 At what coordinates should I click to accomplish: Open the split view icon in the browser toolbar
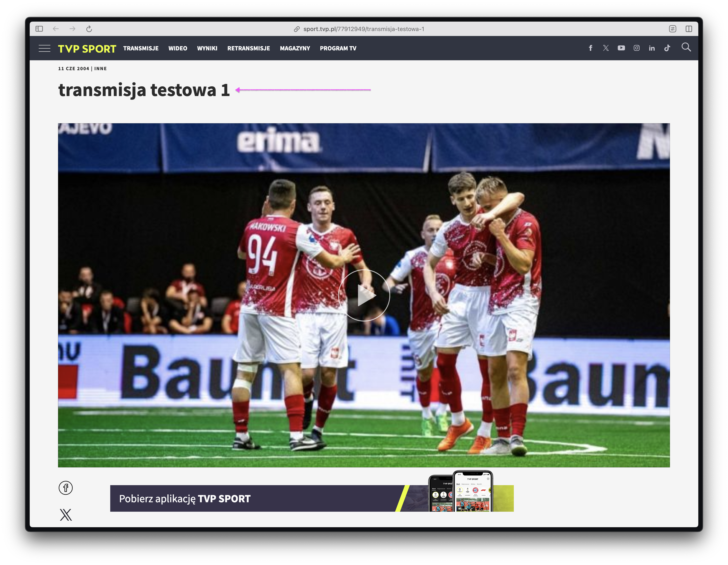click(689, 29)
